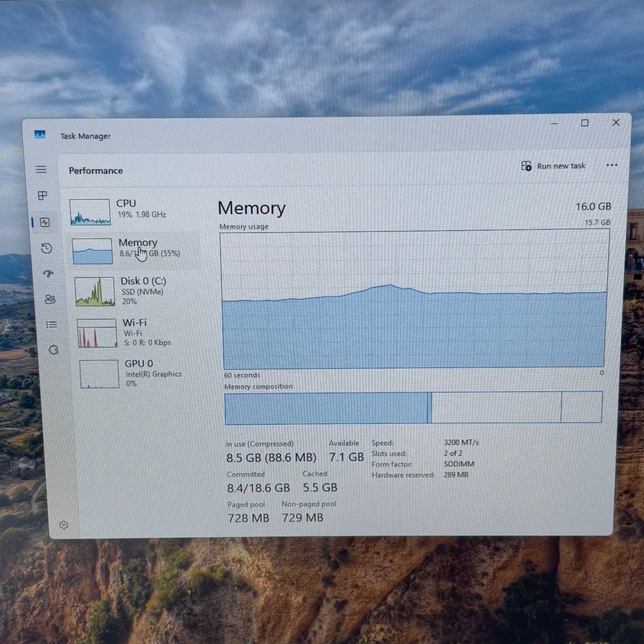Open the hamburger navigation menu
The height and width of the screenshot is (644, 644).
[41, 169]
